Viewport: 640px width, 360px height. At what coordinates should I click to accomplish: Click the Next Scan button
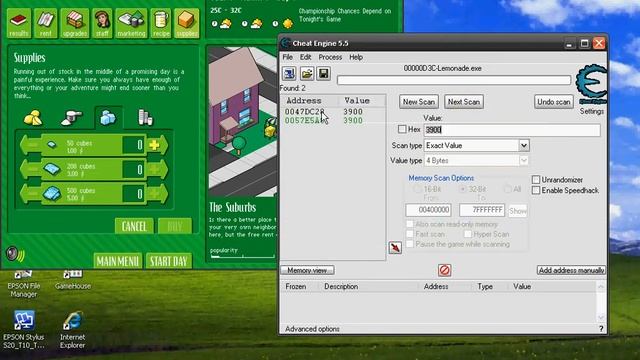464,102
